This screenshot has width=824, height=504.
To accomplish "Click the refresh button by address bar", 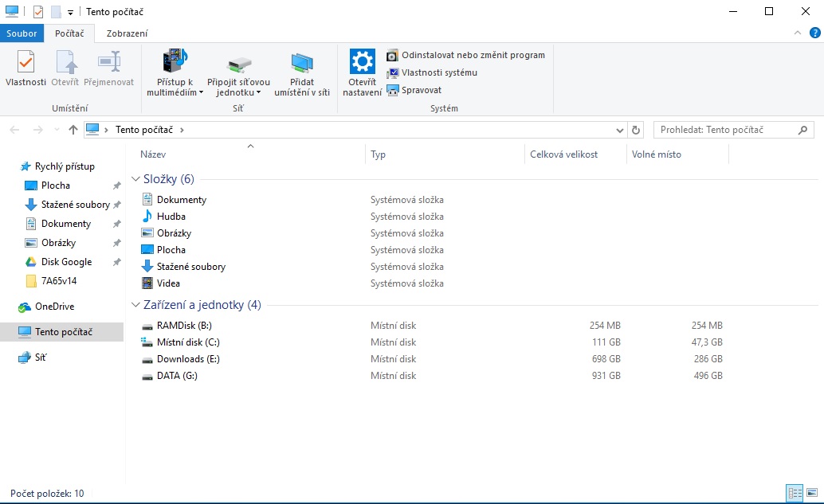I will pyautogui.click(x=636, y=130).
